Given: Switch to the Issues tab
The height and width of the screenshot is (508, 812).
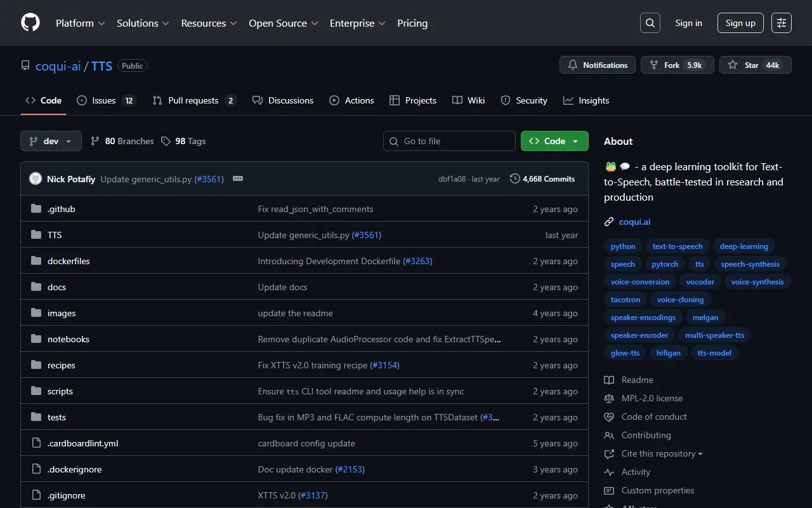Looking at the screenshot, I should pos(106,100).
